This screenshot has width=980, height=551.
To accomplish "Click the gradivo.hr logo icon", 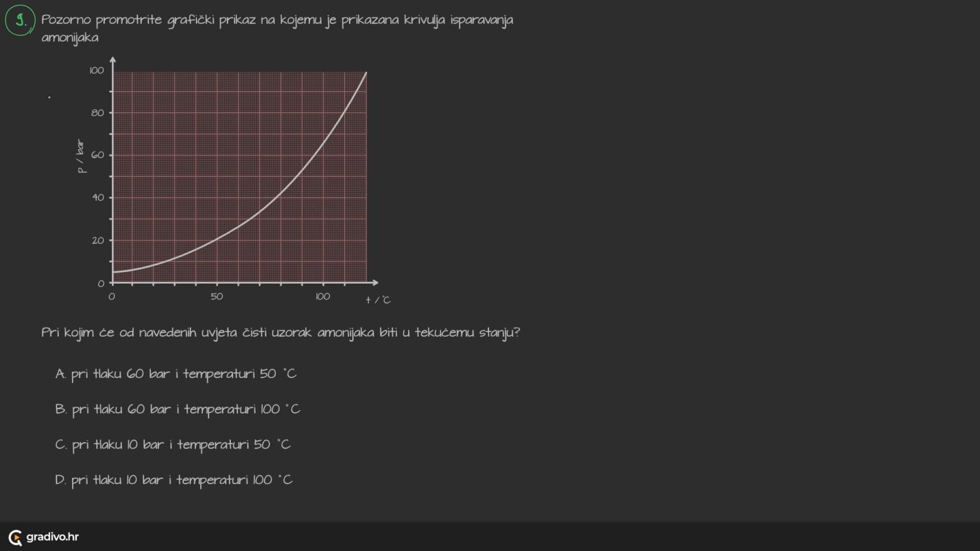I will pyautogui.click(x=15, y=537).
